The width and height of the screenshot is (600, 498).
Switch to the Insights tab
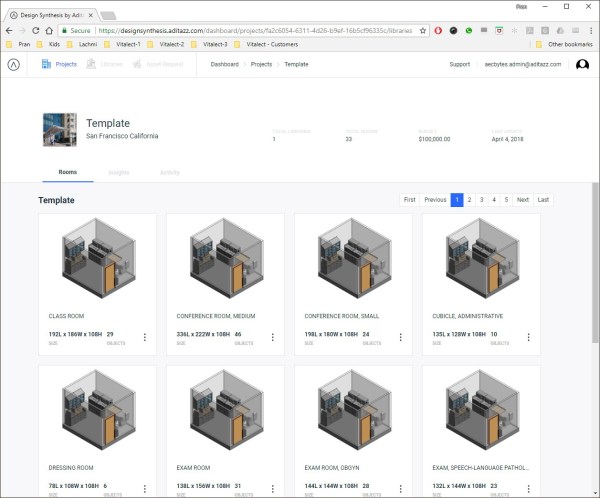click(x=119, y=172)
